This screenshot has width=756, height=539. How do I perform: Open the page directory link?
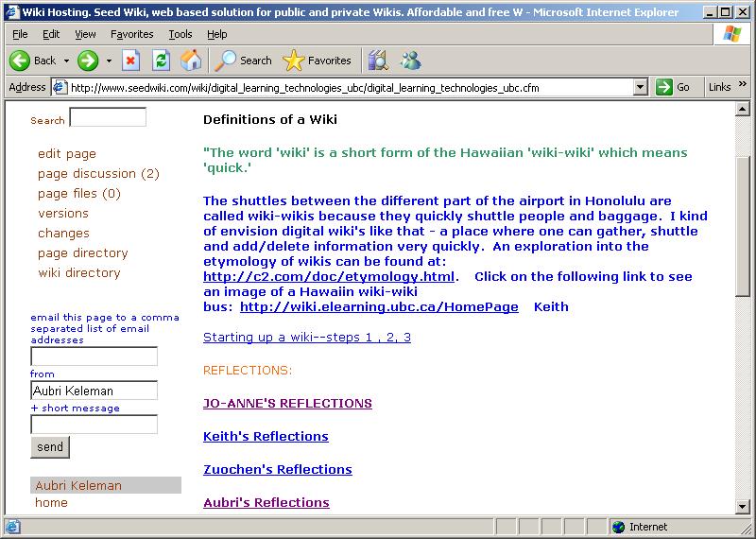click(83, 252)
